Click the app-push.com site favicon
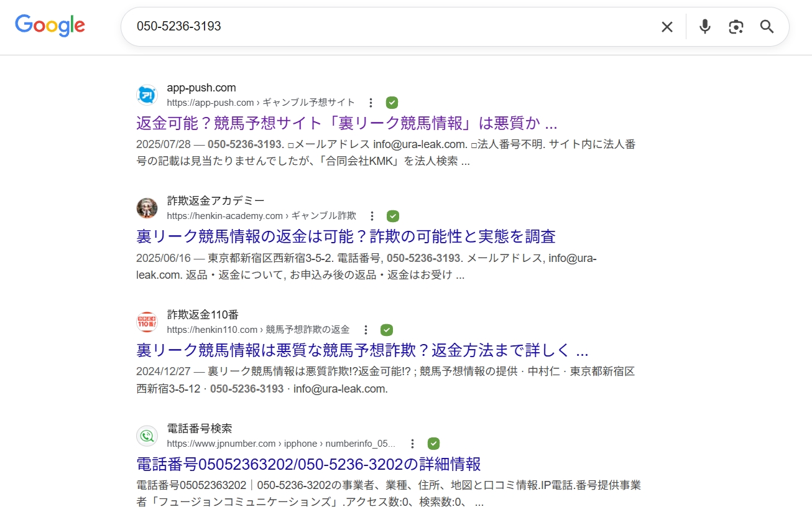812x522 pixels. click(147, 95)
